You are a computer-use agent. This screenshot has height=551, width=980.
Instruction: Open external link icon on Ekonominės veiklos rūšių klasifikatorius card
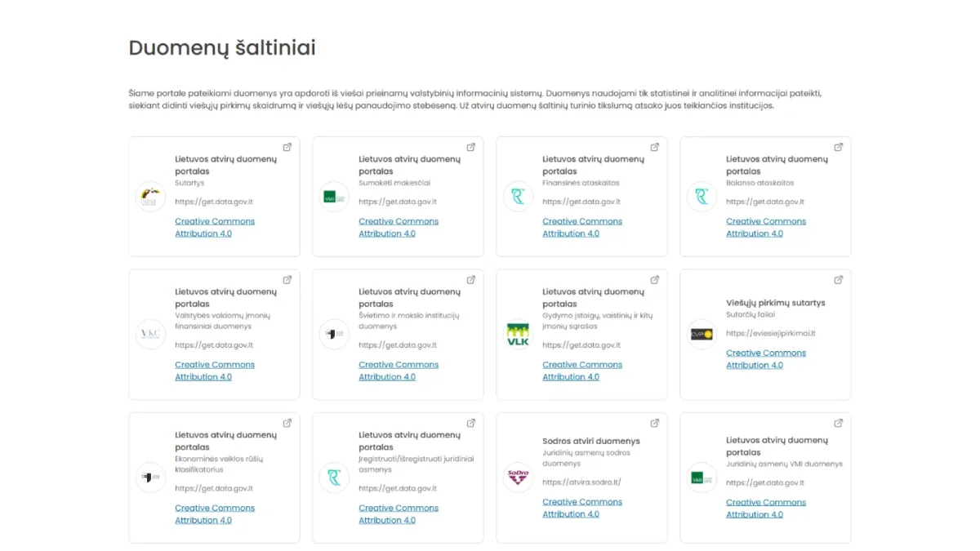tap(287, 423)
